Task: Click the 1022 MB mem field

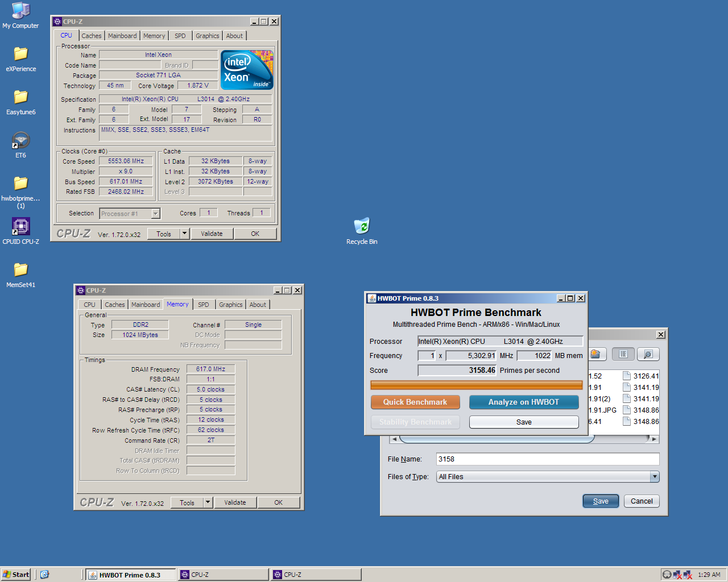Action: click(535, 356)
